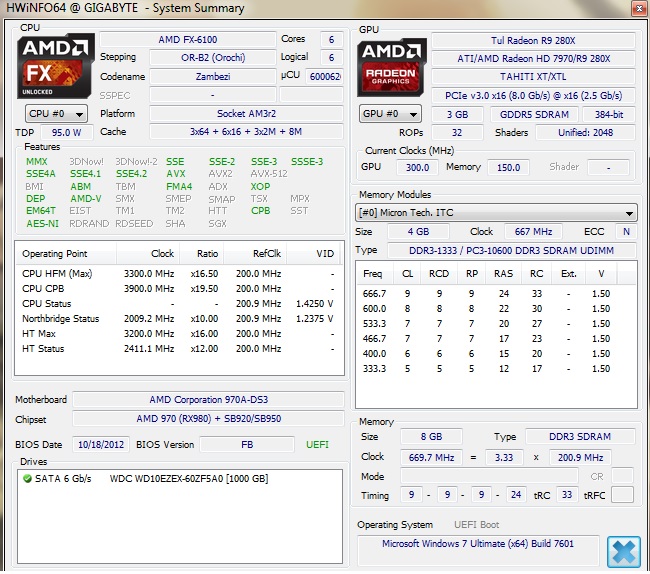Click the RAS column header

[503, 274]
